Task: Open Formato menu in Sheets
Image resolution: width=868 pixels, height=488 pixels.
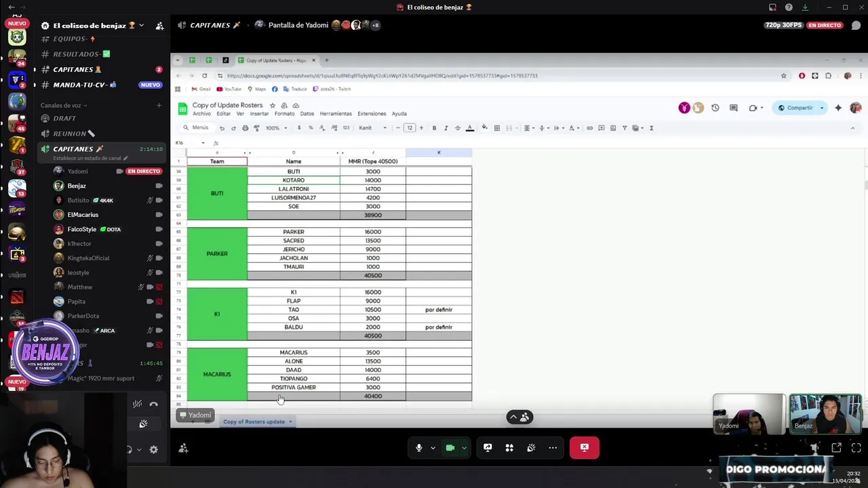Action: coord(284,114)
